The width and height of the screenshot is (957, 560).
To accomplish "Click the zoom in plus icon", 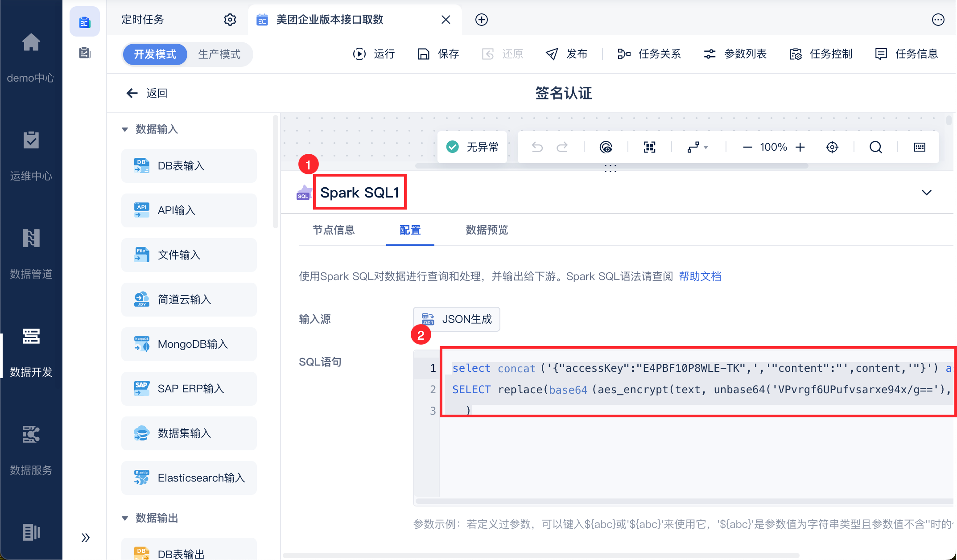I will click(800, 147).
